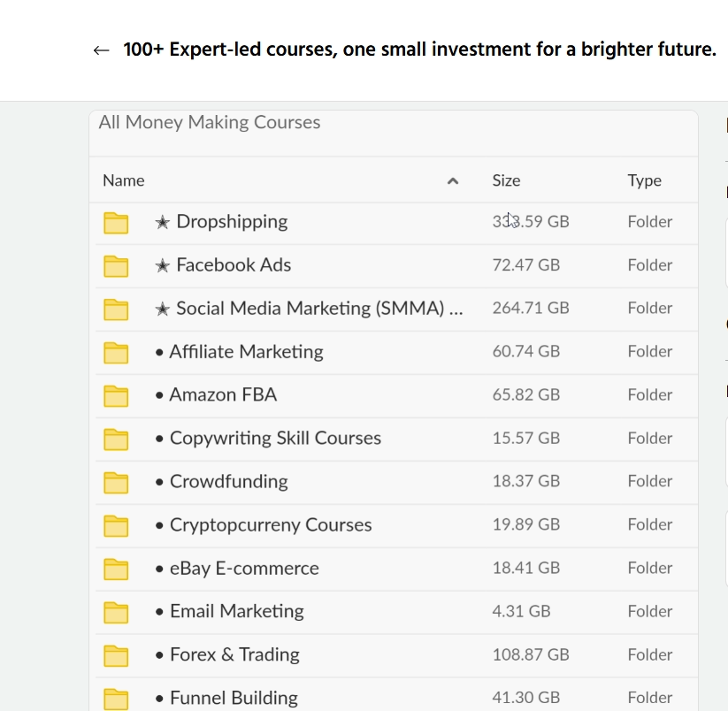The image size is (728, 711).
Task: Click the eBay E-commerce folder icon
Action: pyautogui.click(x=116, y=569)
